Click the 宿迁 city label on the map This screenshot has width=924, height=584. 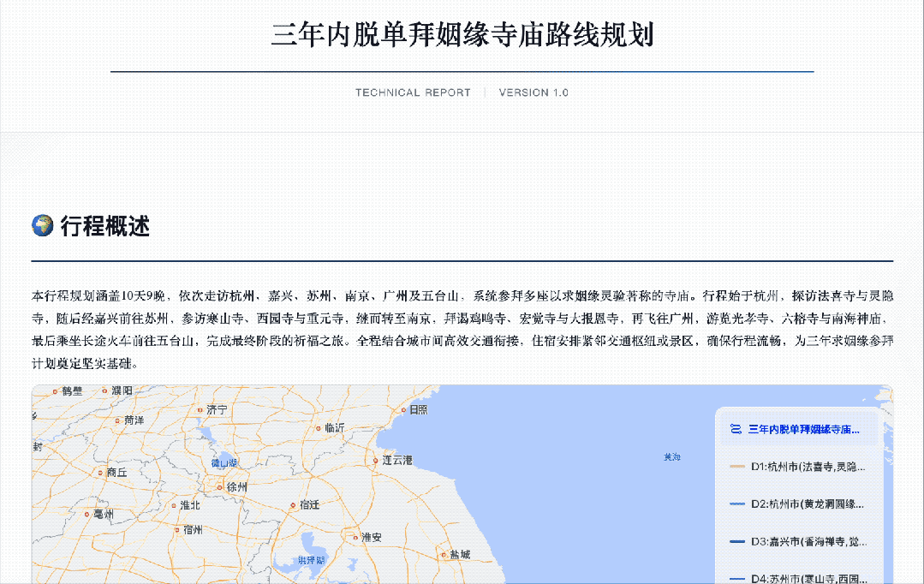[x=309, y=504]
